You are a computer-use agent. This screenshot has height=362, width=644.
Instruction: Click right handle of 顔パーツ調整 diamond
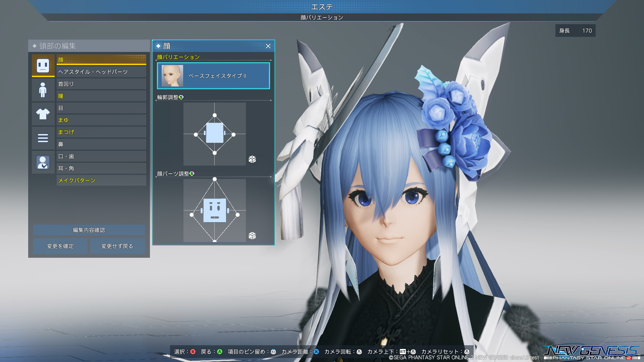coord(237,215)
